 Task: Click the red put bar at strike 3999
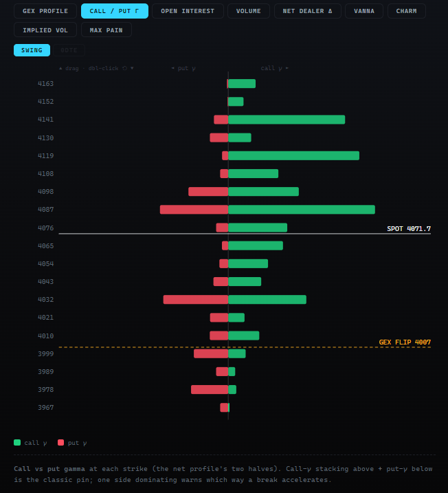[x=211, y=353]
